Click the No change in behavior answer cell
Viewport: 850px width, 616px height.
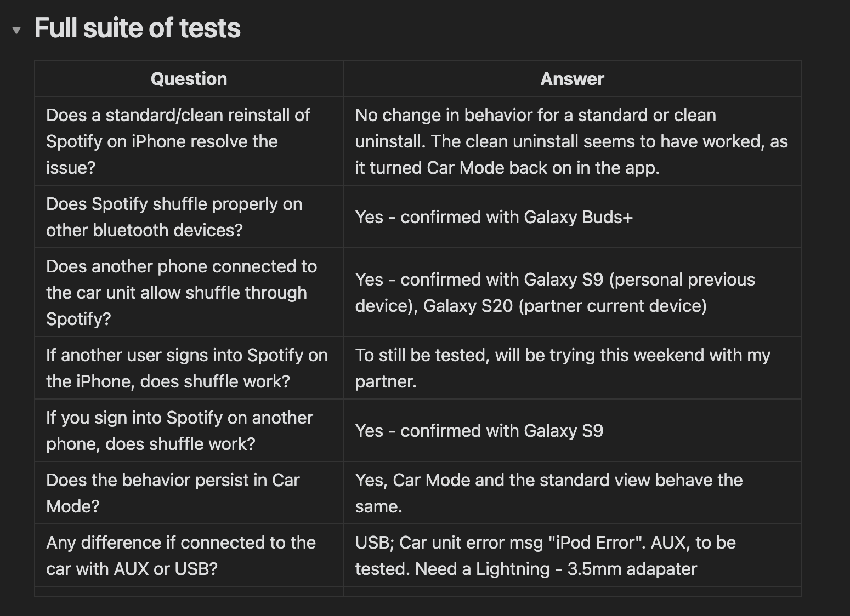click(572, 141)
